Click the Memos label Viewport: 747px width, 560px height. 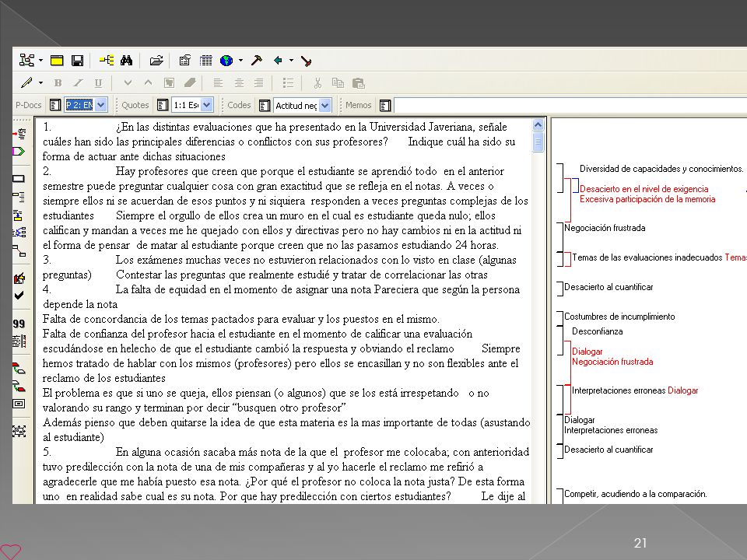click(x=358, y=105)
